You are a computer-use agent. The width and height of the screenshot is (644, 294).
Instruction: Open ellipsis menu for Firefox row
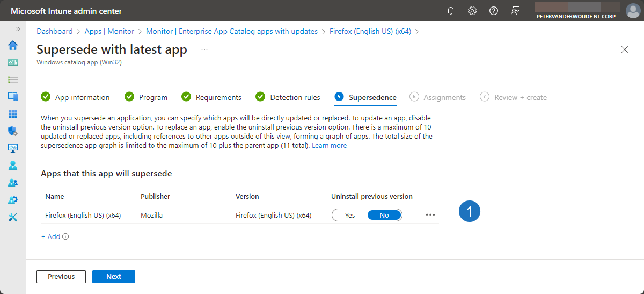[x=430, y=215]
